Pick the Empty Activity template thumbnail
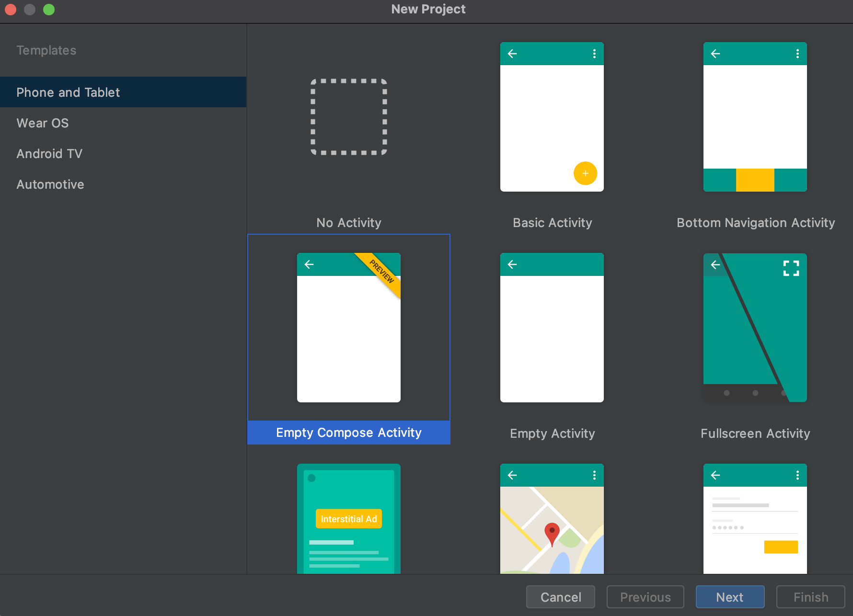 [552, 328]
